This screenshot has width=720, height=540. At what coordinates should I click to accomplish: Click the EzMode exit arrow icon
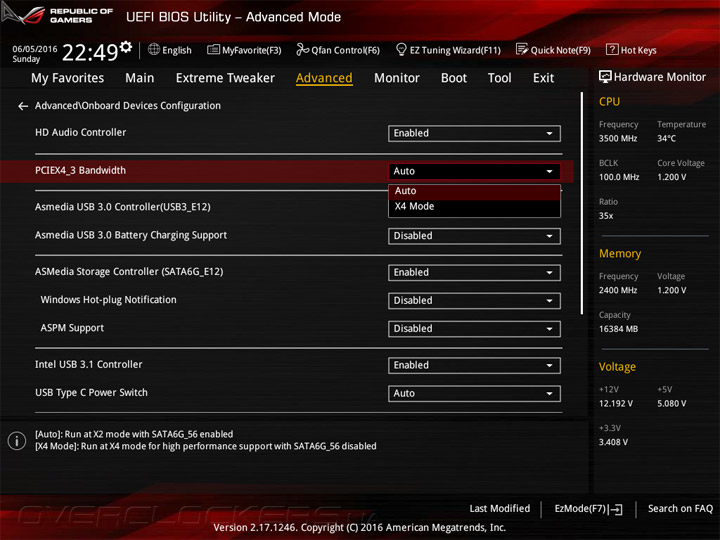tap(616, 509)
